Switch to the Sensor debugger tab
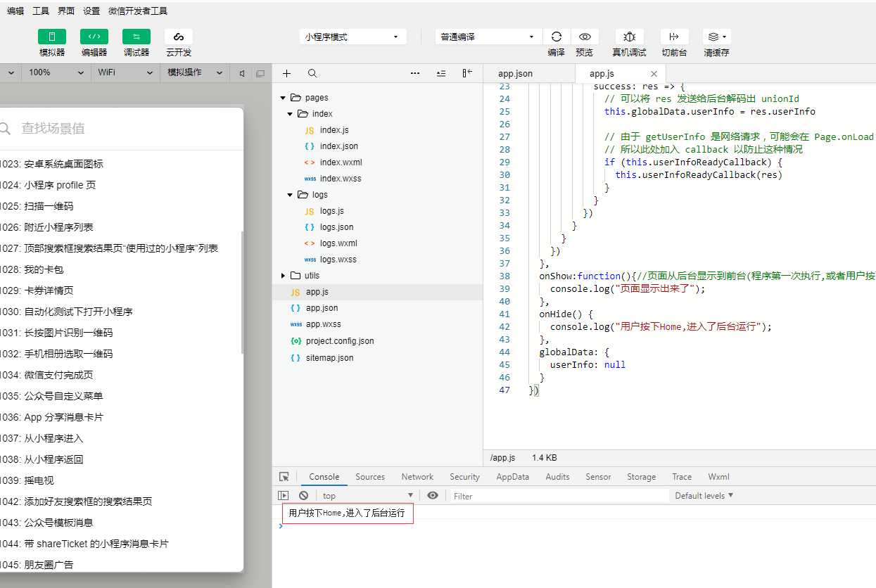876x588 pixels. point(598,477)
